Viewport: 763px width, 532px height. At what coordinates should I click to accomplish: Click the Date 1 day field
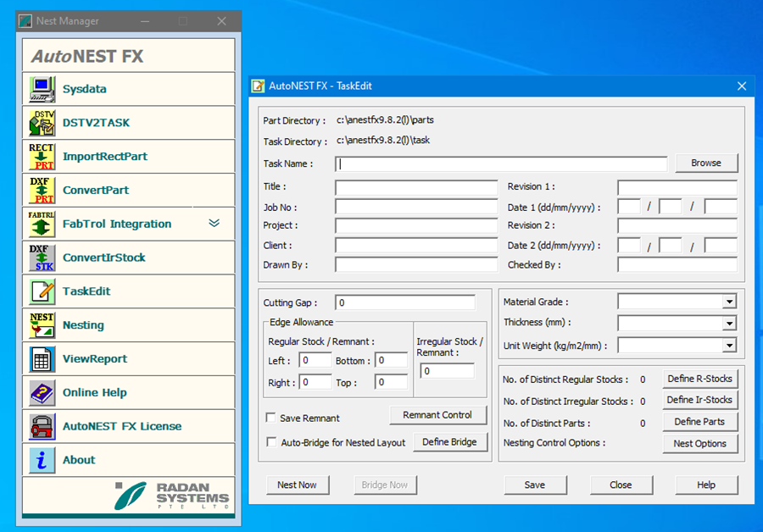629,208
